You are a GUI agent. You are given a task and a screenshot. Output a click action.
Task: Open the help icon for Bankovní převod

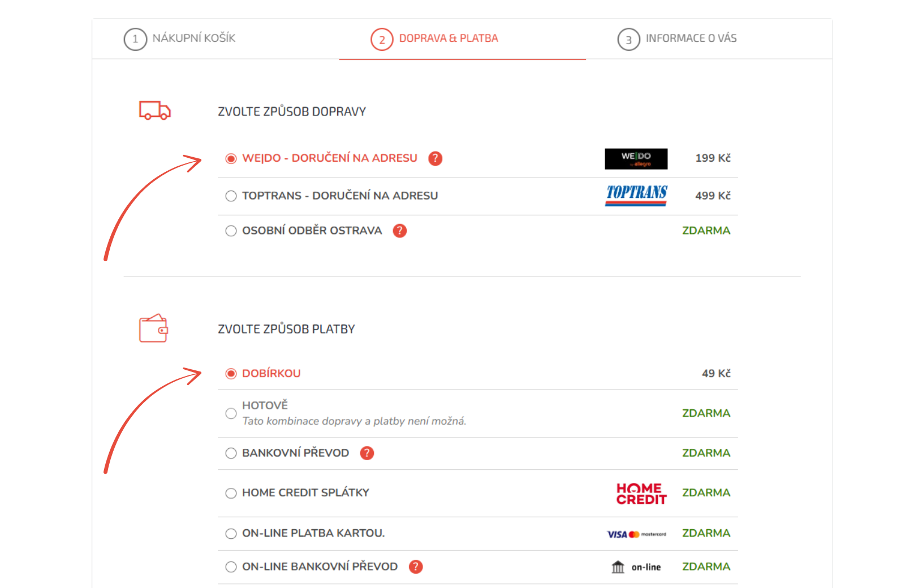pos(367,453)
